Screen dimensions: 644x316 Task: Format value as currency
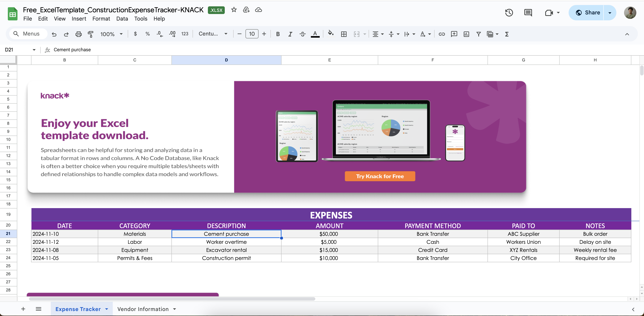[x=135, y=34]
